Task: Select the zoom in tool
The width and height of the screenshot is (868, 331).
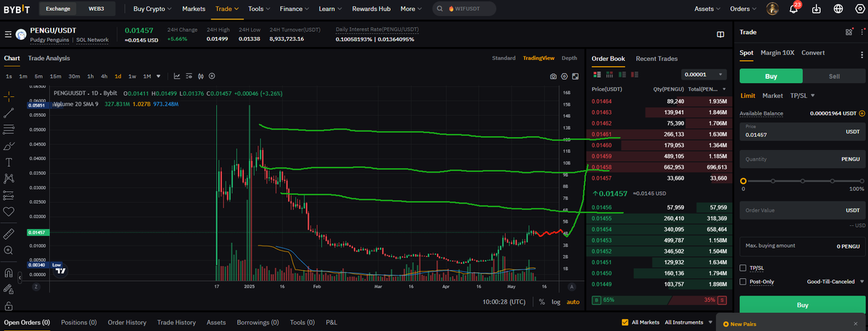Action: coord(9,251)
